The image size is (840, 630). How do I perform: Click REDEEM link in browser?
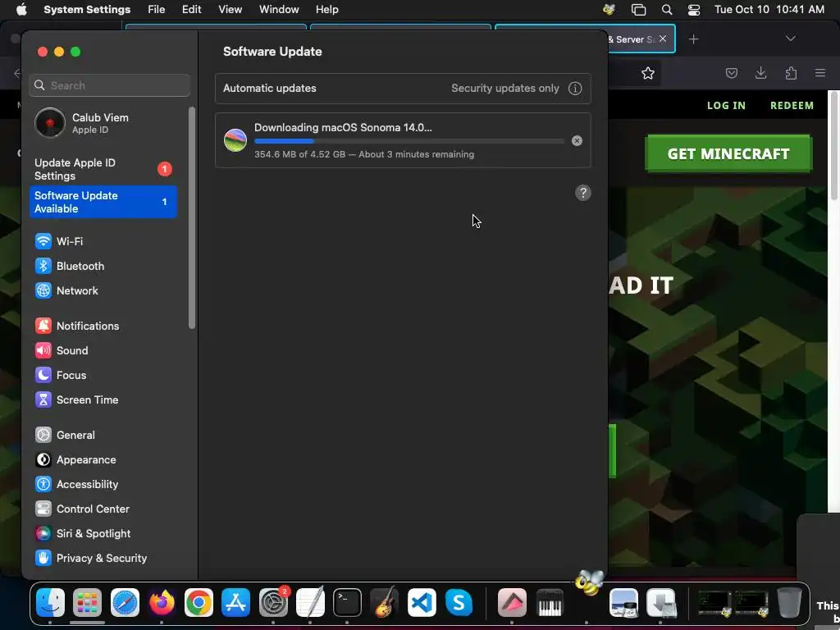tap(792, 106)
